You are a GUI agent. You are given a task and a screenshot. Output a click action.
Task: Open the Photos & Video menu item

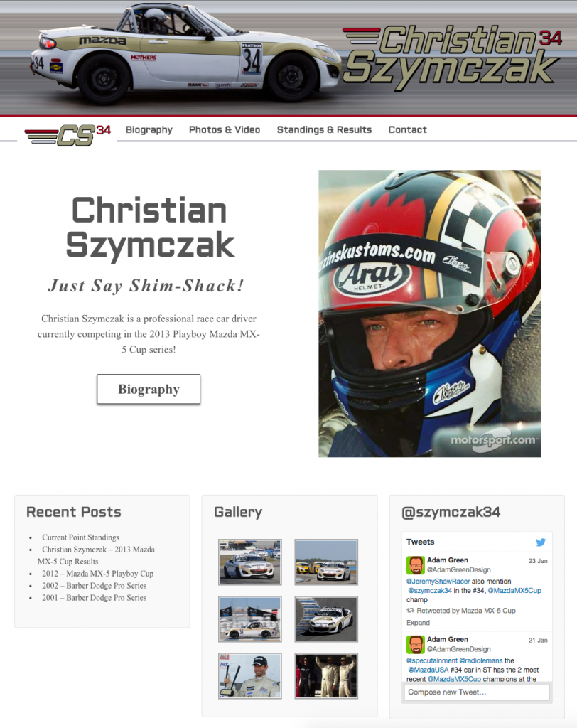(x=225, y=129)
